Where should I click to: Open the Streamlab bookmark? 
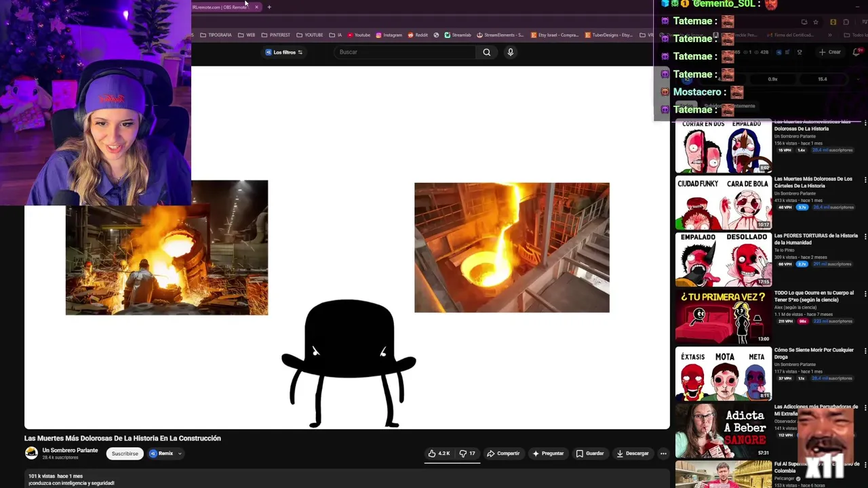tap(458, 35)
